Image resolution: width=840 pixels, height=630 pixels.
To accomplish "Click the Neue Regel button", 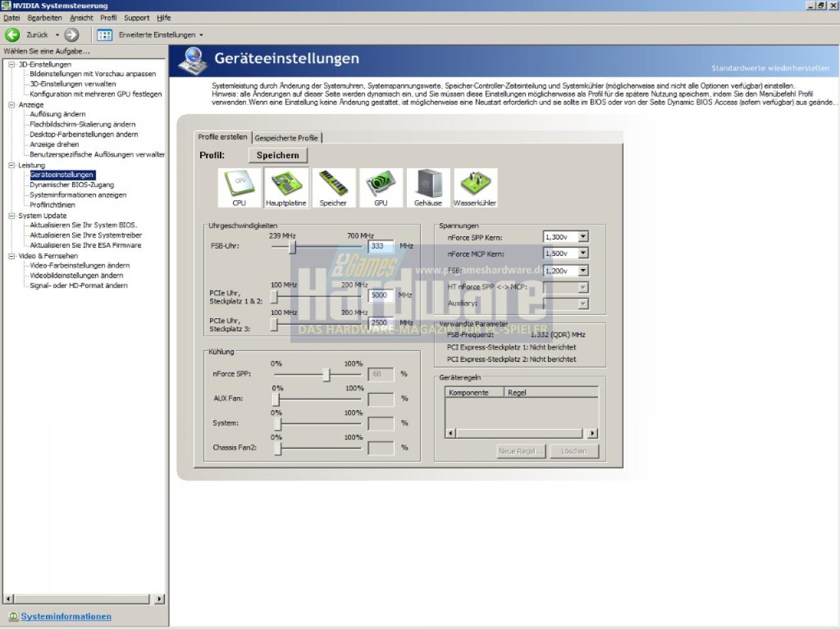I will [521, 451].
